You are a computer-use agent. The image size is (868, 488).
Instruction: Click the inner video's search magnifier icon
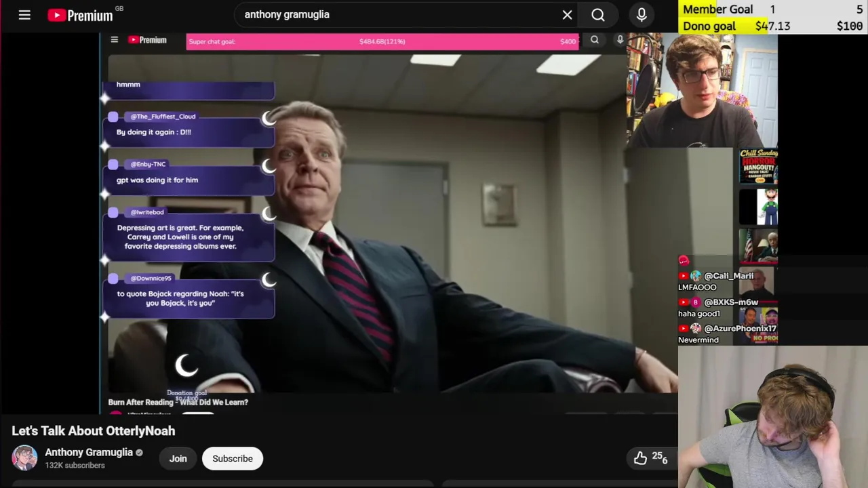point(595,40)
